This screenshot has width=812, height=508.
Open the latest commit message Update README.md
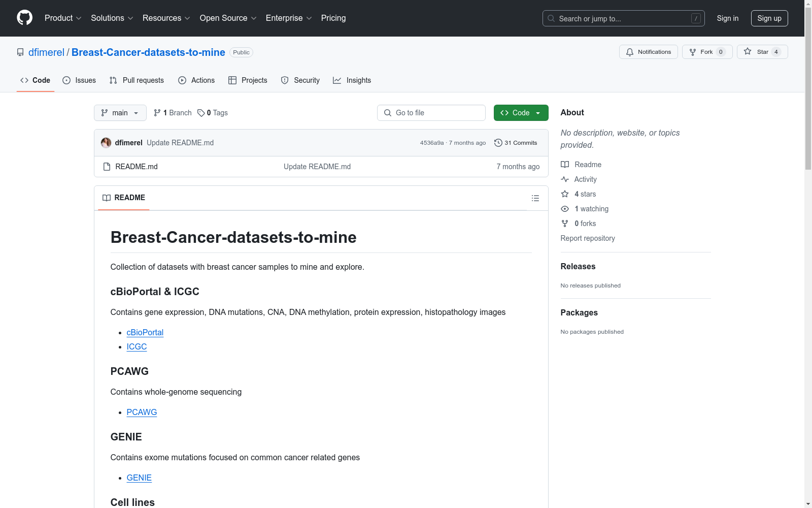180,143
